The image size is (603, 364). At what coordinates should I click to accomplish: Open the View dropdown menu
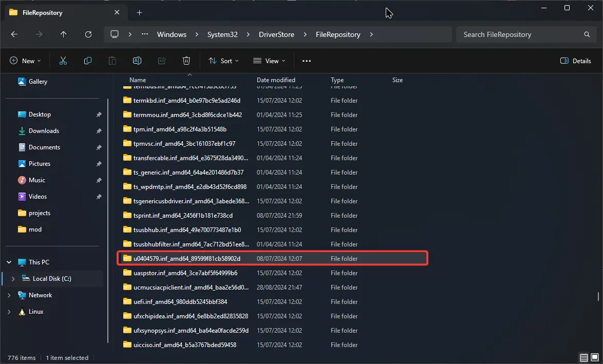(269, 61)
